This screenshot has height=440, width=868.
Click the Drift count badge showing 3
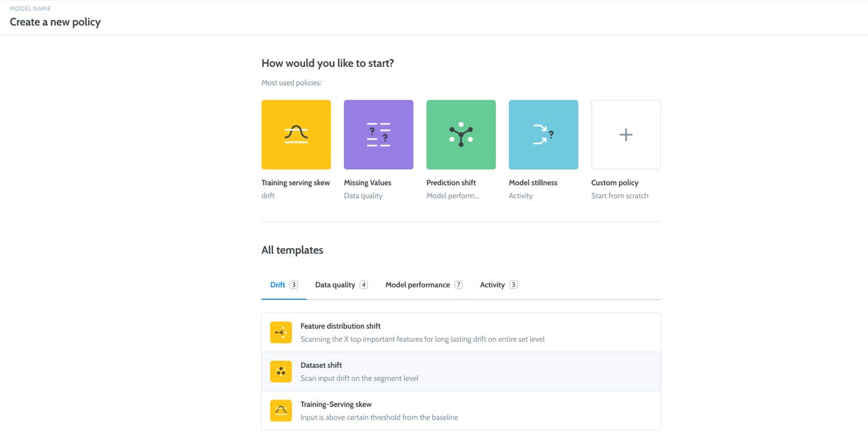tap(293, 284)
